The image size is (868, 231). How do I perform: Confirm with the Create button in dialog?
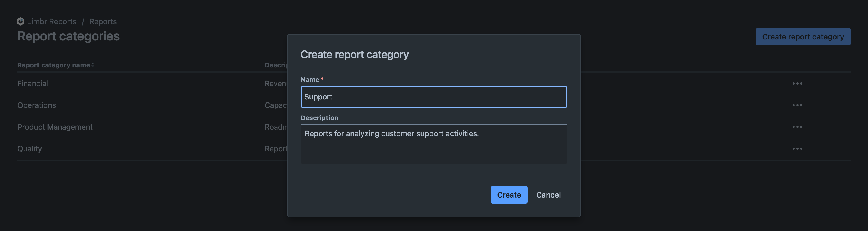(509, 195)
